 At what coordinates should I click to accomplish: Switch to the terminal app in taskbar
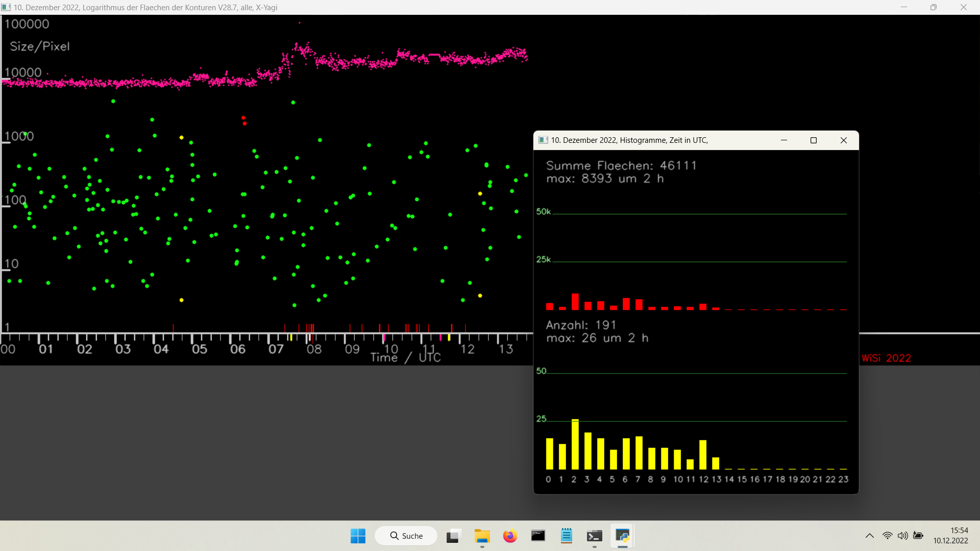595,536
